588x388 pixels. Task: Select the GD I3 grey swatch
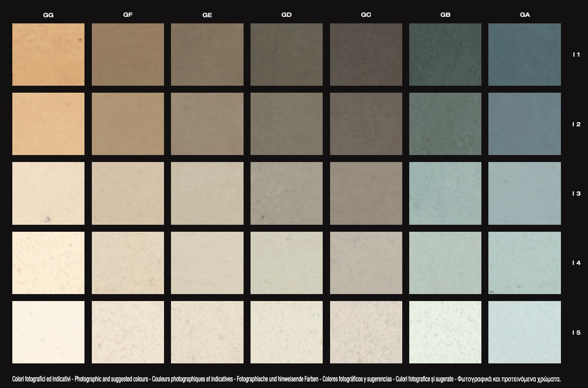pos(286,193)
